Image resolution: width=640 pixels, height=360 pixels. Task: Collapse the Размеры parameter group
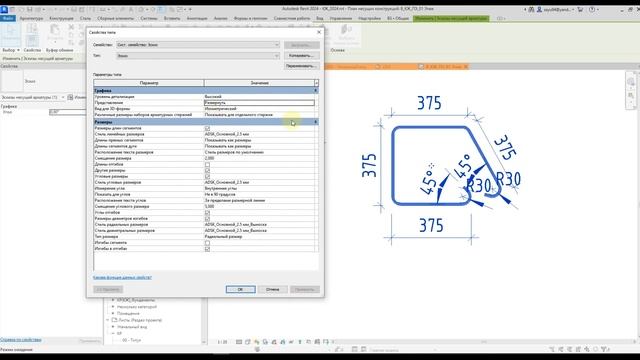(x=315, y=122)
